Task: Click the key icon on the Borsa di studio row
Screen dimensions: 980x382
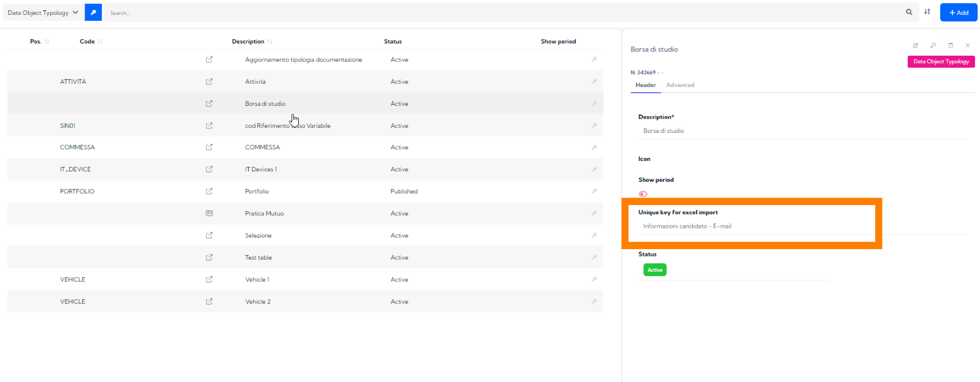Action: coord(594,103)
